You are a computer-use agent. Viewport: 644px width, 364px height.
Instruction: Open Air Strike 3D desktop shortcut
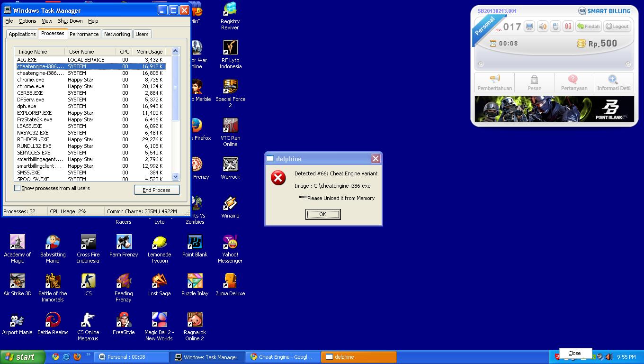click(18, 285)
